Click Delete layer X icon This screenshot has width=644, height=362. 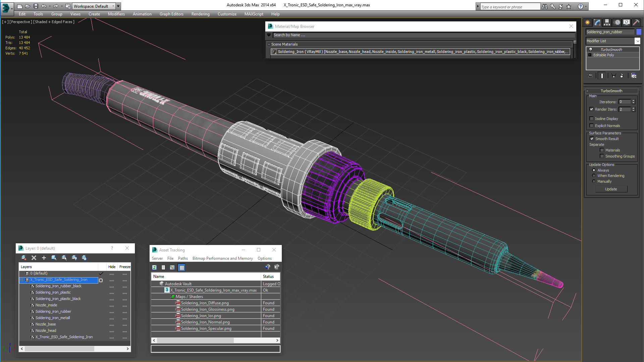[x=34, y=258]
